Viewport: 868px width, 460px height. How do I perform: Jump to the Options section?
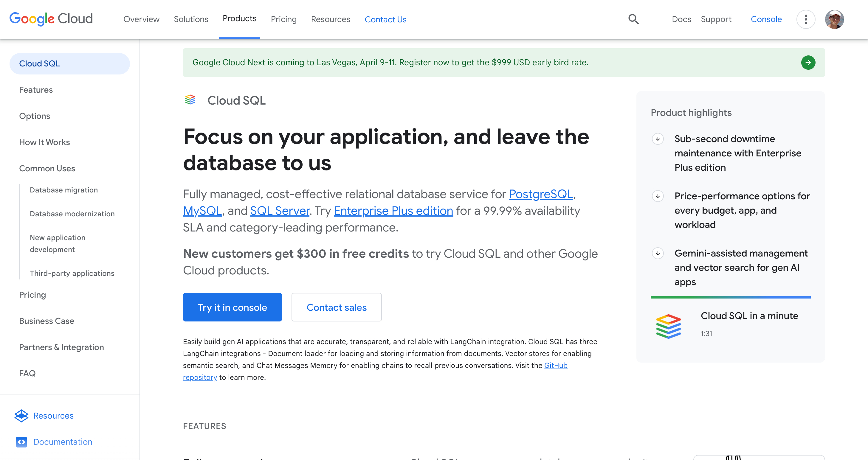click(x=34, y=116)
